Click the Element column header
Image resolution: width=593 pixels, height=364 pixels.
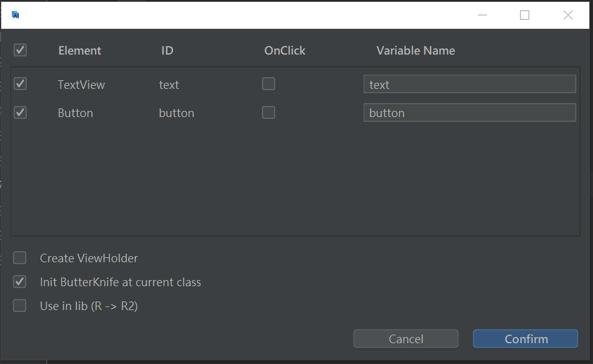point(80,51)
